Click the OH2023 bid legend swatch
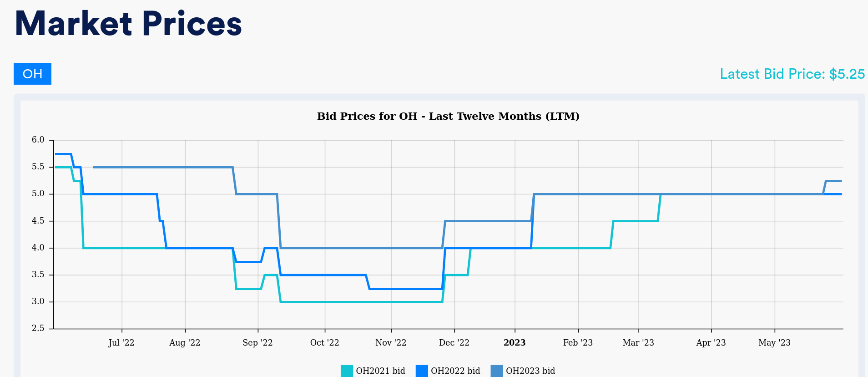This screenshot has height=377, width=868. [x=497, y=371]
